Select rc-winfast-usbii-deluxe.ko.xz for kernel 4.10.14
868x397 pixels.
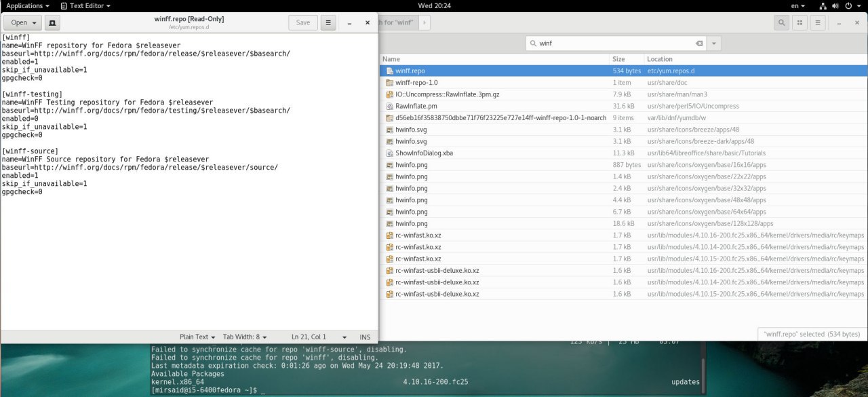click(x=623, y=282)
